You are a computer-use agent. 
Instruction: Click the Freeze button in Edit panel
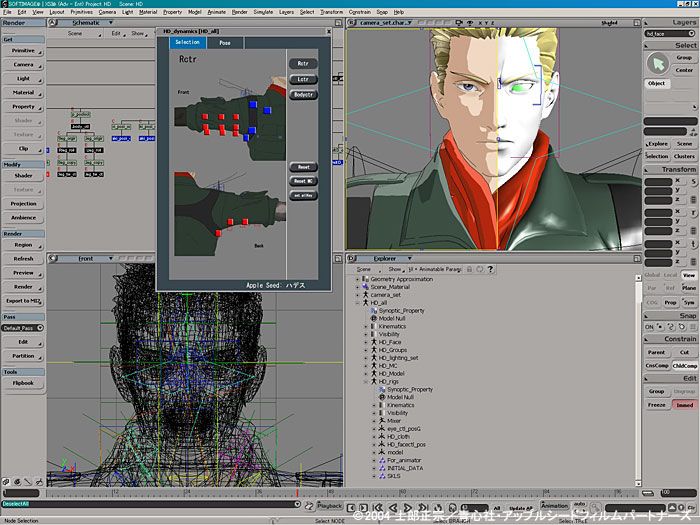[x=656, y=405]
